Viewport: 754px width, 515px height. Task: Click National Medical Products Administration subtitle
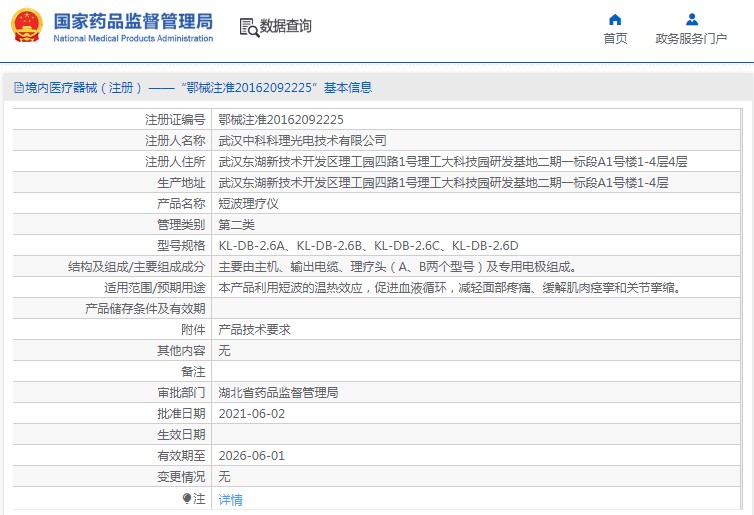click(x=133, y=38)
